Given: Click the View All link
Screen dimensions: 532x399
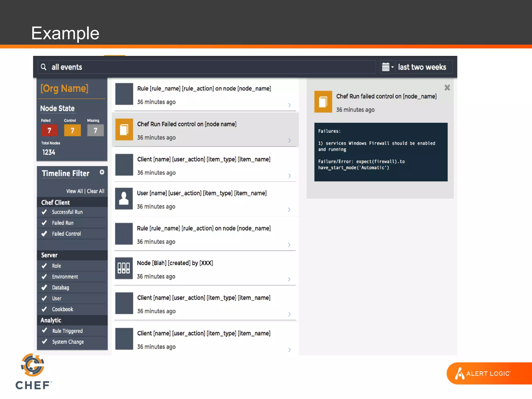Looking at the screenshot, I should [x=74, y=191].
